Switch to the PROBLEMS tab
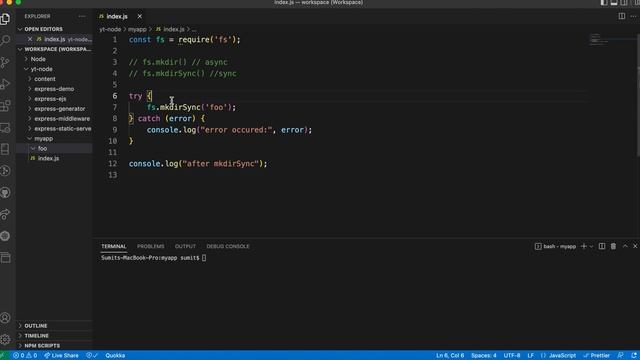The image size is (640, 360). coord(151,247)
